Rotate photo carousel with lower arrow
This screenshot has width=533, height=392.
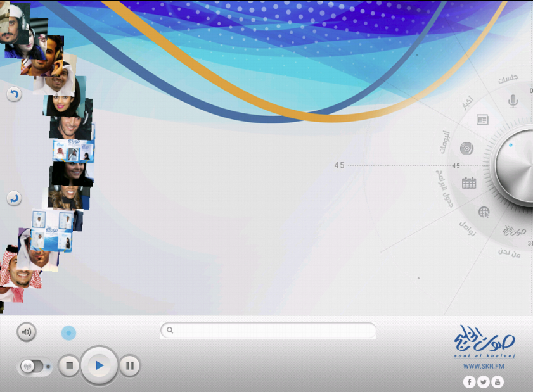(x=14, y=198)
